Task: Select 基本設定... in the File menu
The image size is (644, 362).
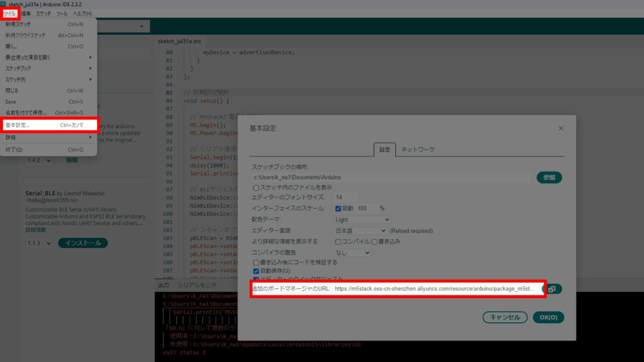Action: pos(48,125)
